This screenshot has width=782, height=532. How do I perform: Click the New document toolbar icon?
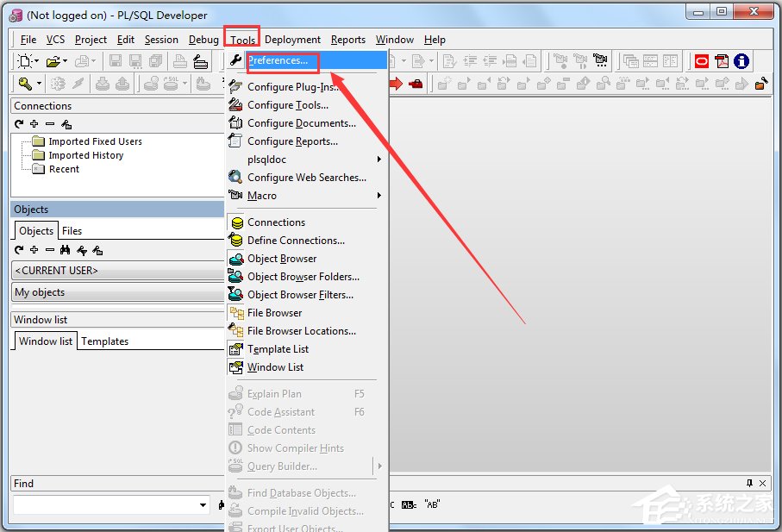coord(24,61)
